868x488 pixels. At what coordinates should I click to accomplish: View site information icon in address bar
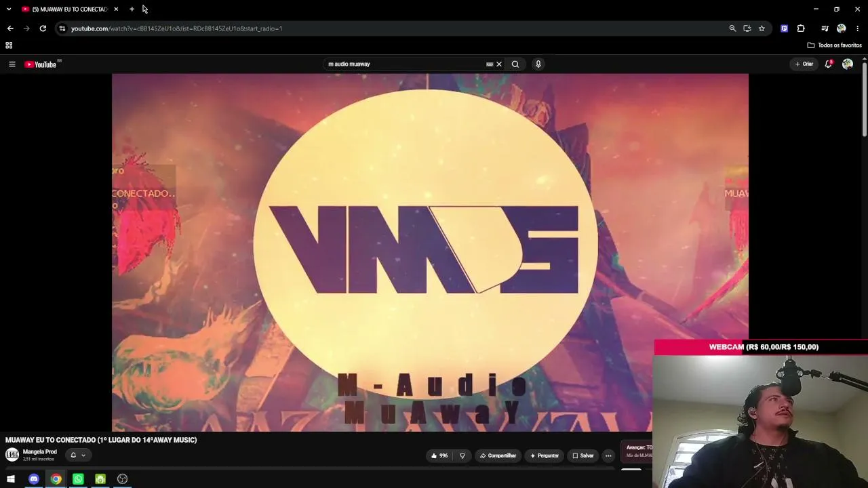point(62,28)
